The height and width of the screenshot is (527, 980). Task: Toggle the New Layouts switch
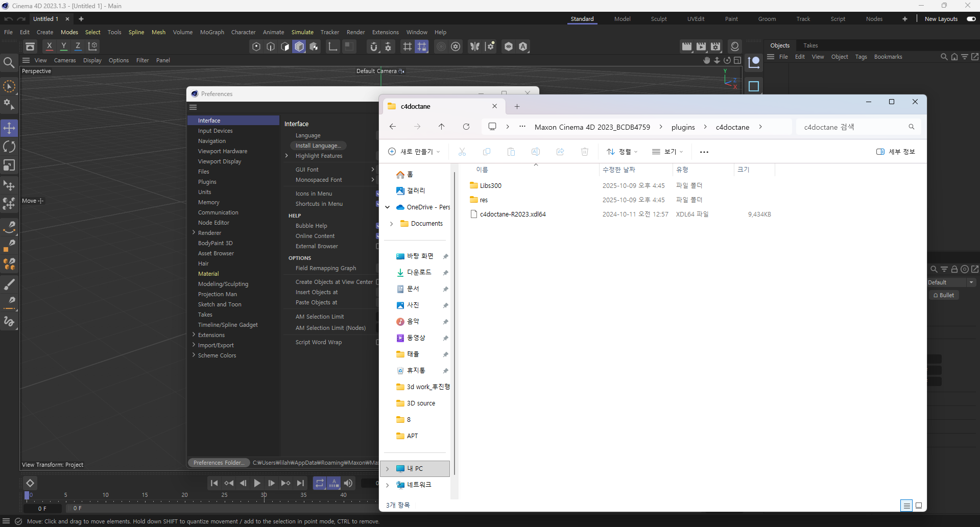(971, 19)
